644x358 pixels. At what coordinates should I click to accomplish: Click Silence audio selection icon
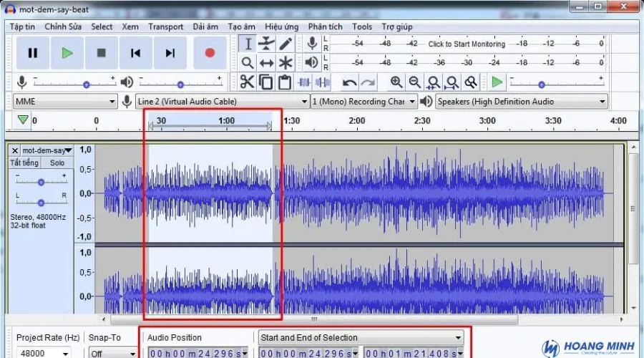tap(323, 82)
